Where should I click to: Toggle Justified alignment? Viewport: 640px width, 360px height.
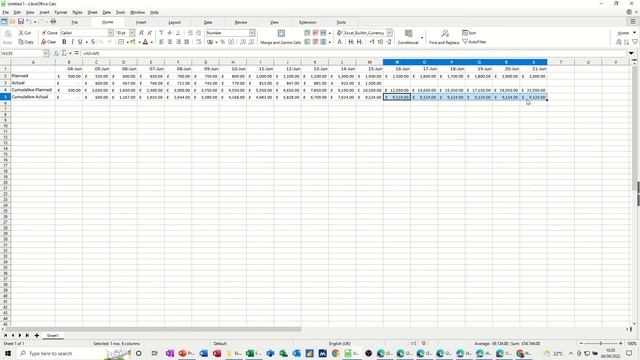coord(187,42)
